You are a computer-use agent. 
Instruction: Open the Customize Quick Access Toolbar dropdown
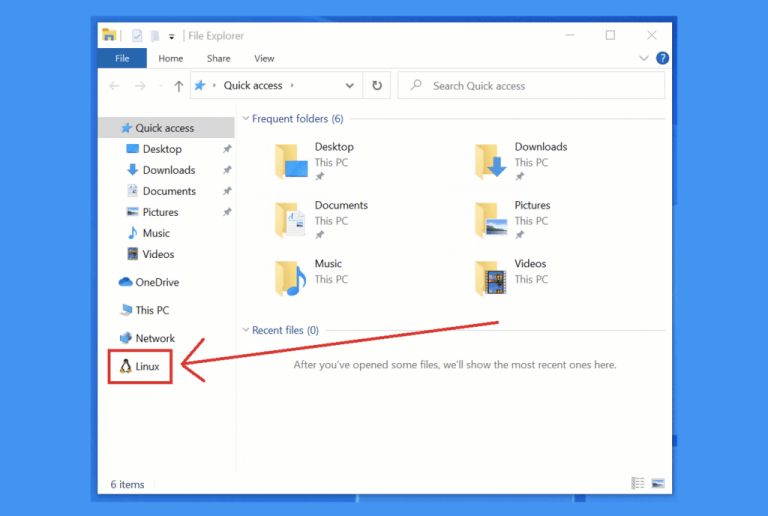click(171, 36)
